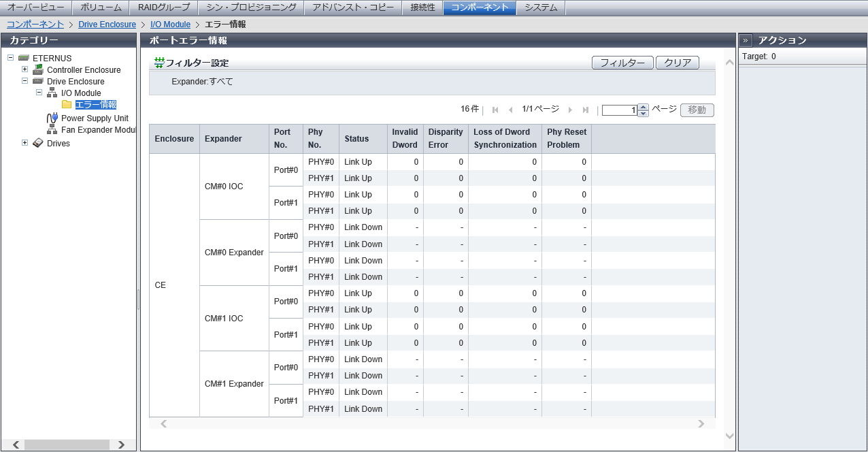Expand the Controller Enclosure tree node
868x452 pixels.
25,69
